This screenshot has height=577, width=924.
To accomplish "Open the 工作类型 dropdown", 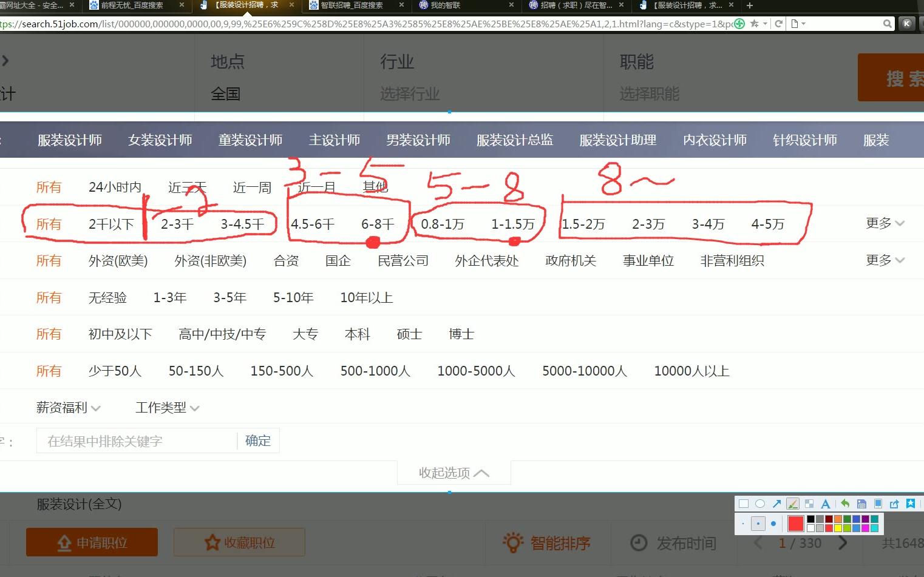I will 168,408.
